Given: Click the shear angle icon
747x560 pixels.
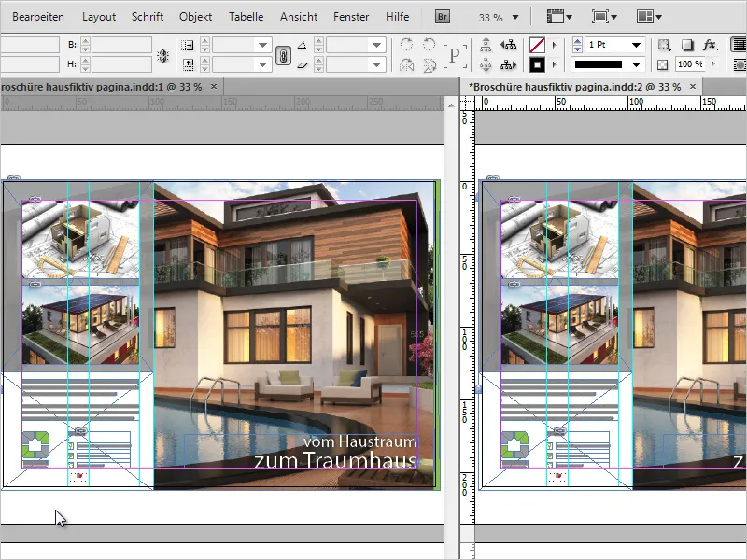Looking at the screenshot, I should (302, 64).
